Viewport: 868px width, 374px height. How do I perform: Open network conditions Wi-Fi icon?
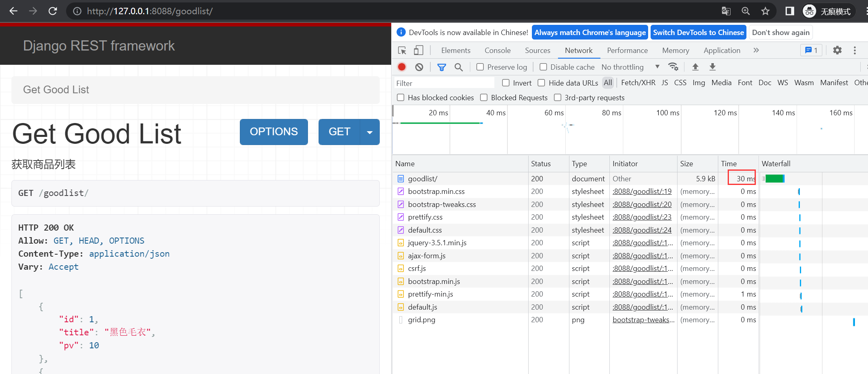pyautogui.click(x=673, y=66)
